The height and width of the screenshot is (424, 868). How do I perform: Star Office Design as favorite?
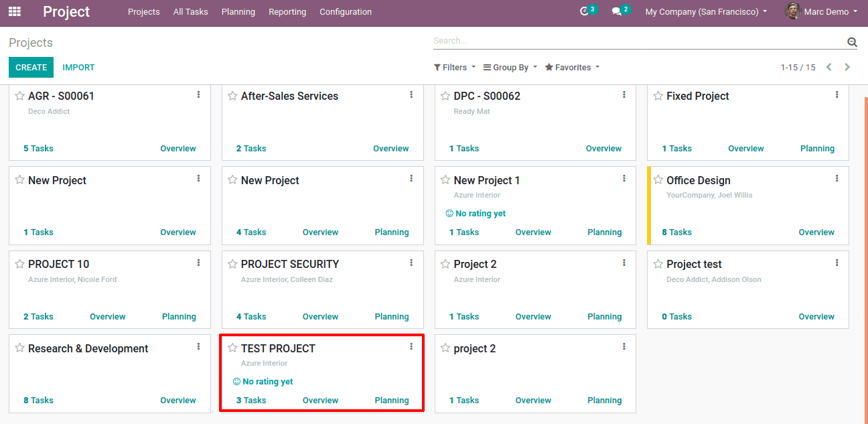658,180
